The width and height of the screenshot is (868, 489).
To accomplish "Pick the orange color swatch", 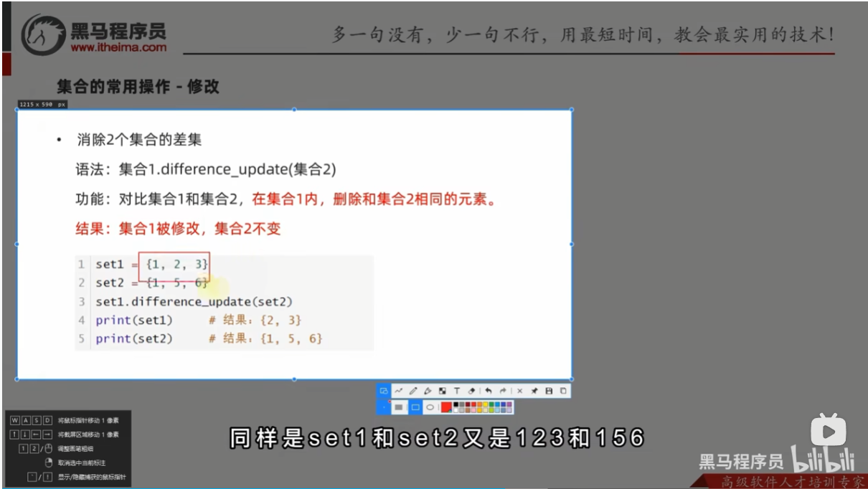I will pyautogui.click(x=479, y=404).
